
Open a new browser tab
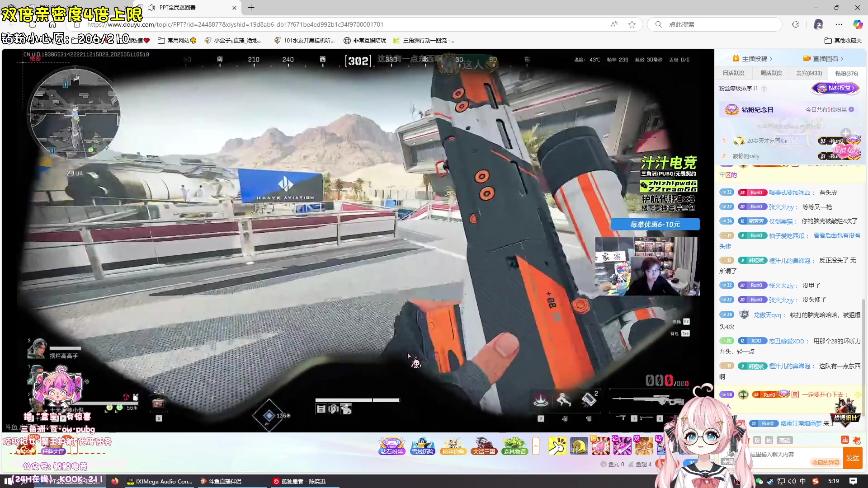251,8
